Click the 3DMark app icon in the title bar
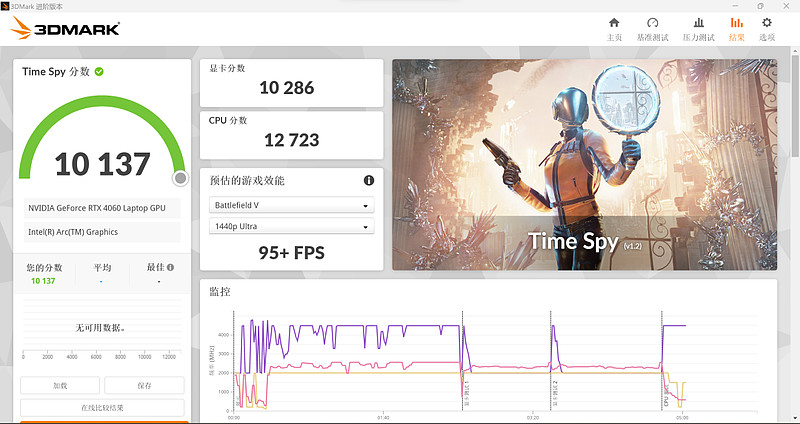This screenshot has height=424, width=800. click(5, 6)
